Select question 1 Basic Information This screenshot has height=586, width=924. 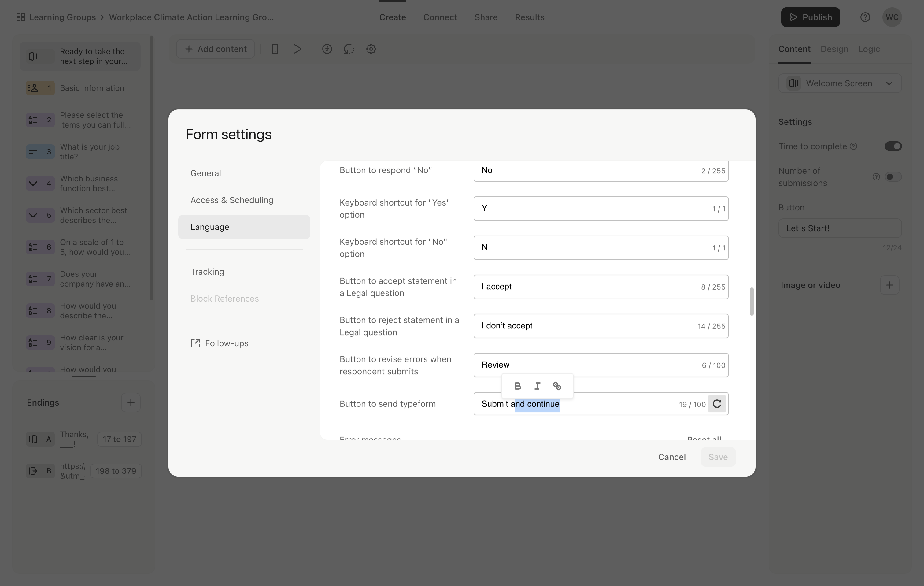point(80,88)
